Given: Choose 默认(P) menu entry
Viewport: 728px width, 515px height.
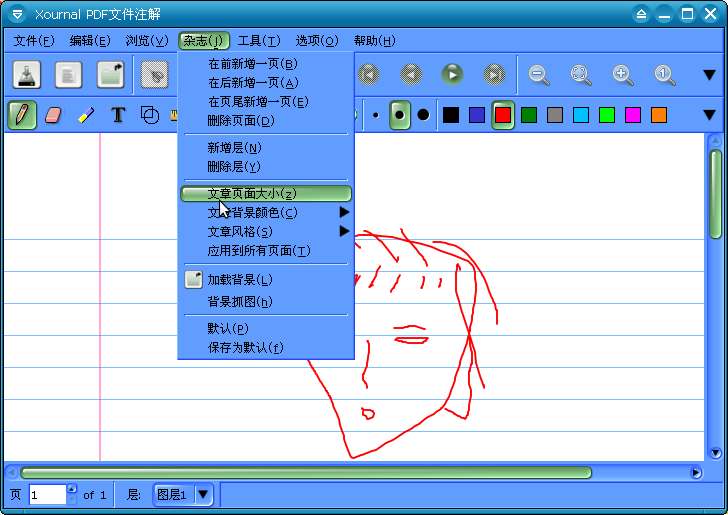Looking at the screenshot, I should [266, 329].
